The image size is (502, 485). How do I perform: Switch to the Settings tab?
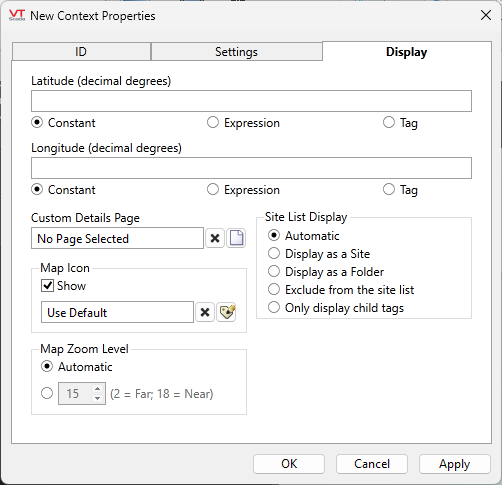click(236, 52)
